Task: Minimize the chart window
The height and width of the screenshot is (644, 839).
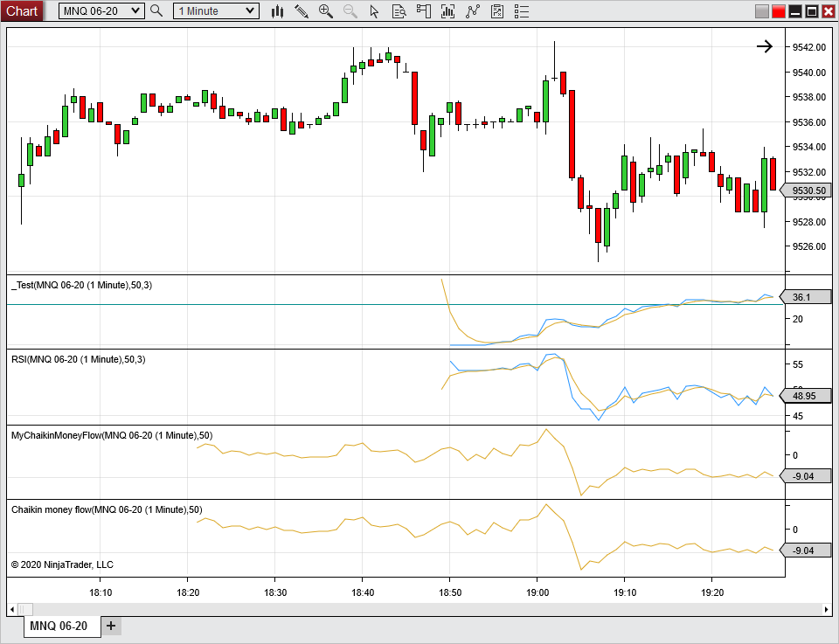Action: [x=795, y=10]
